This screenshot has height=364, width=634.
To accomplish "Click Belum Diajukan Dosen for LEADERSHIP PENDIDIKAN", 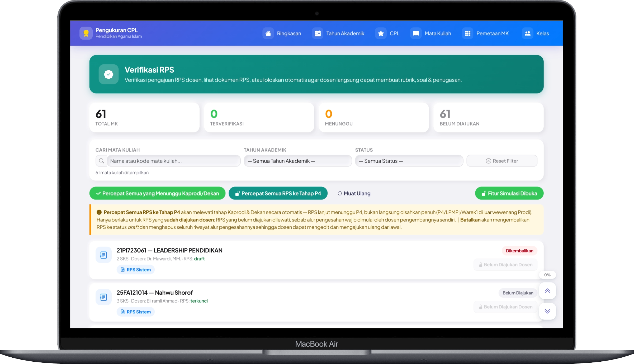I will [505, 265].
